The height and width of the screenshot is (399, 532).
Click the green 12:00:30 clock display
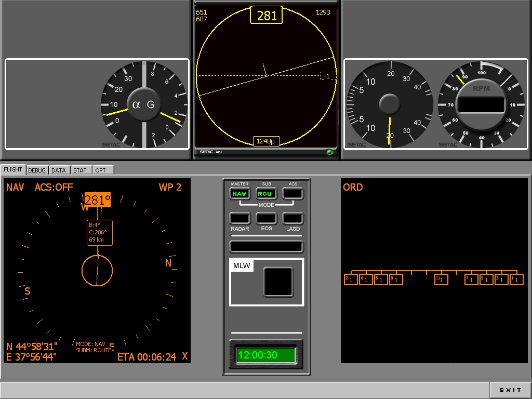pos(265,355)
